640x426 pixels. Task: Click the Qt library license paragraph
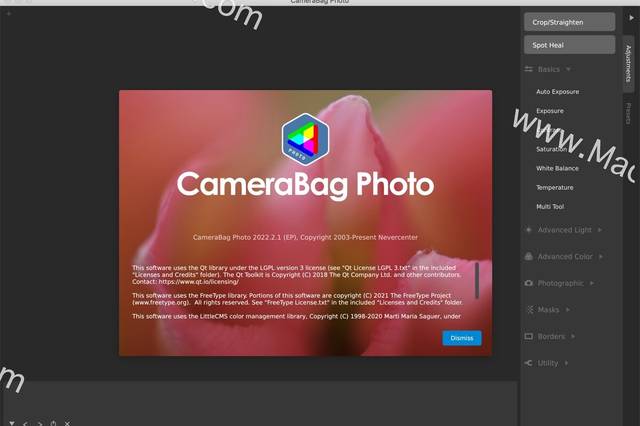point(296,275)
